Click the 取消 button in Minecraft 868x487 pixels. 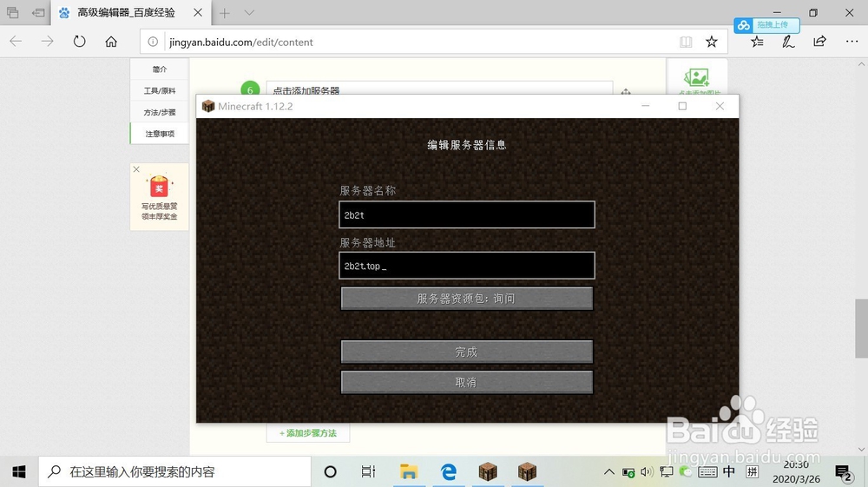(x=467, y=383)
